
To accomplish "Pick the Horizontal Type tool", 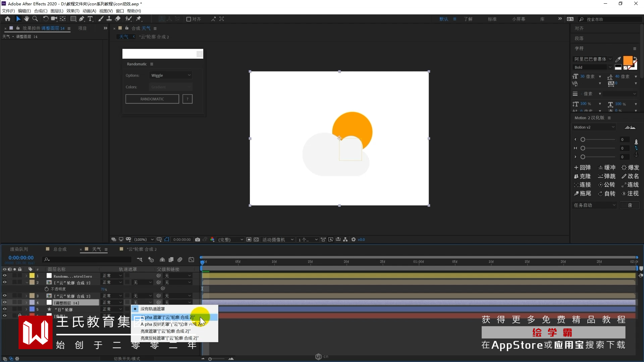I will tap(90, 19).
